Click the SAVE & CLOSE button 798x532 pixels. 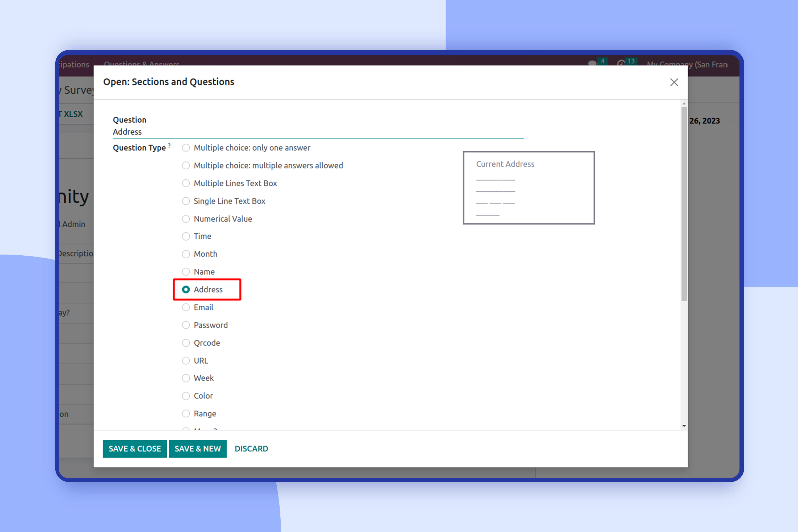click(135, 448)
